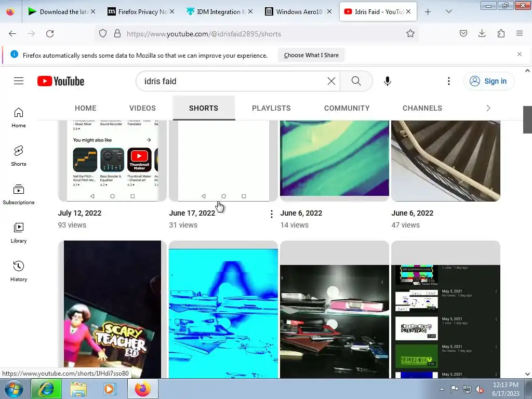Viewport: 532px width, 399px height.
Task: Click the site lock icon
Action: click(x=117, y=34)
